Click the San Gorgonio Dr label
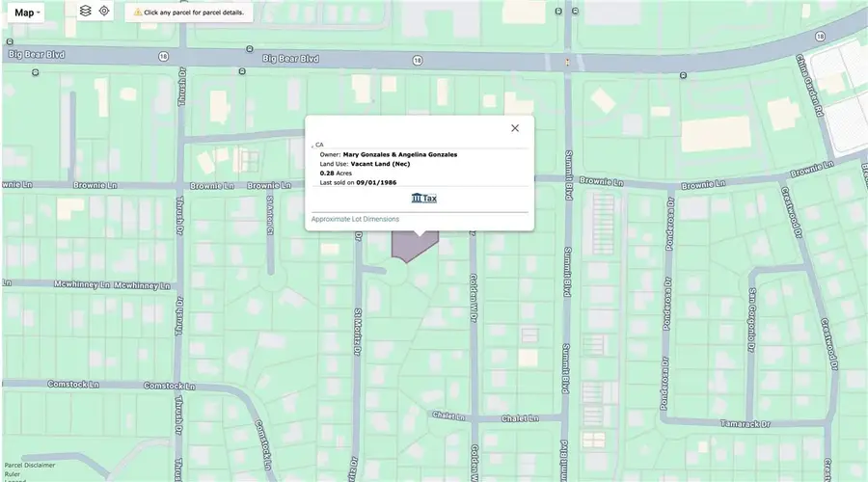 tap(751, 319)
